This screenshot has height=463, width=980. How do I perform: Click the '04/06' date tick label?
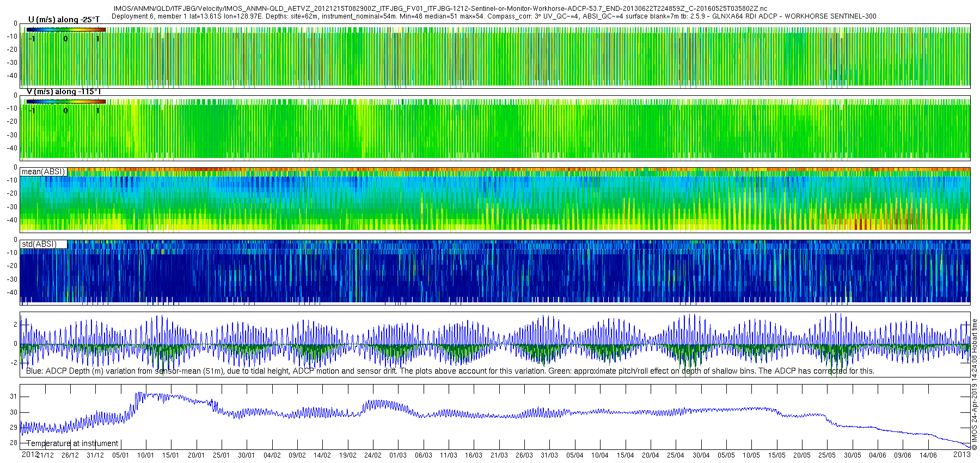[878, 455]
